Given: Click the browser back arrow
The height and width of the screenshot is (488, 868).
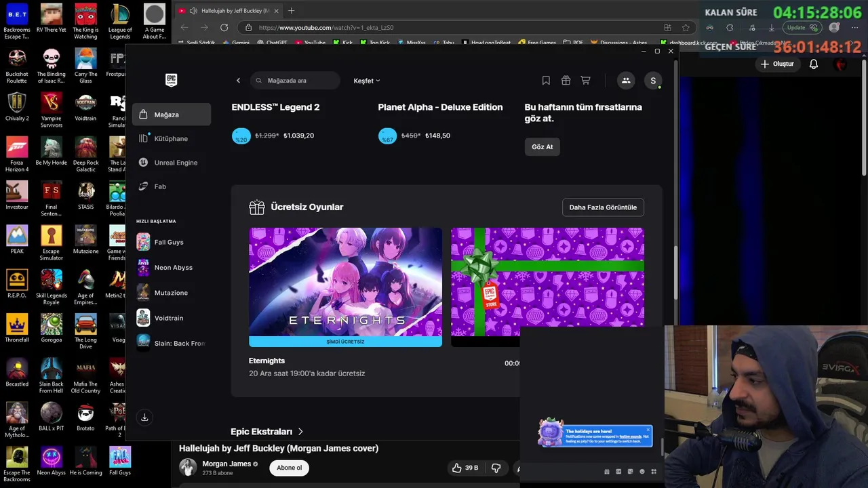Looking at the screenshot, I should tap(184, 28).
